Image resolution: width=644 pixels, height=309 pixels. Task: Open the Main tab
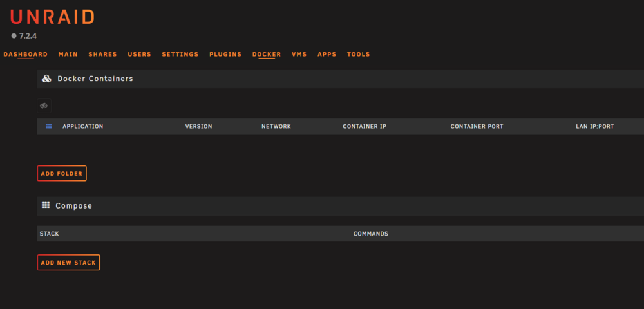coord(68,54)
